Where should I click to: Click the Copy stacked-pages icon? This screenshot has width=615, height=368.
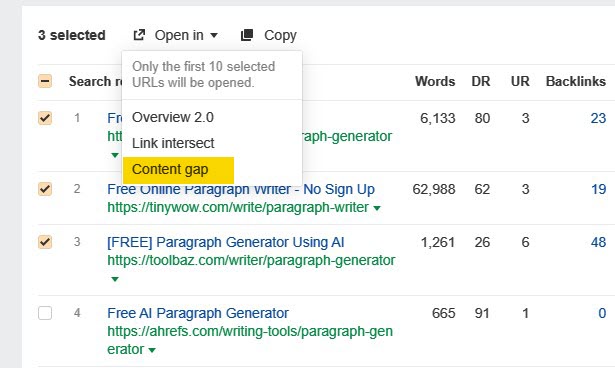coord(247,35)
